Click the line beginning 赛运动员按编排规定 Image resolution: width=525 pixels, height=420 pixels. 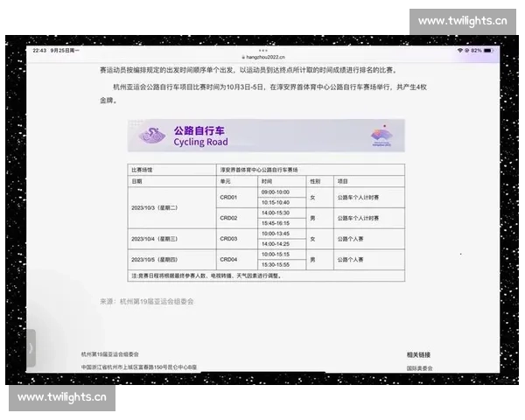pyautogui.click(x=248, y=70)
